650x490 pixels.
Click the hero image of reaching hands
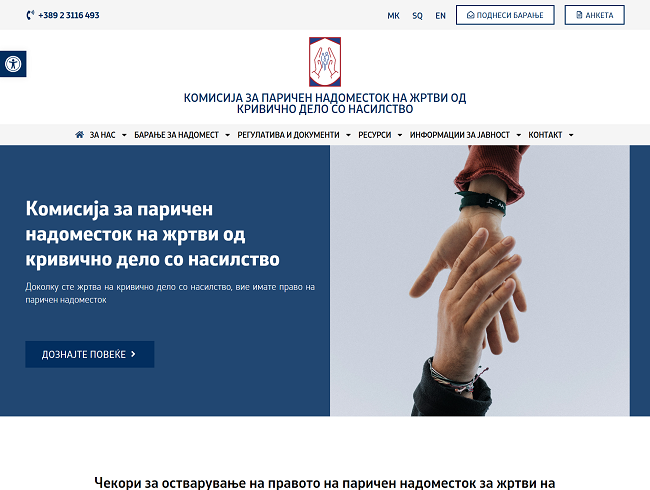pyautogui.click(x=480, y=281)
